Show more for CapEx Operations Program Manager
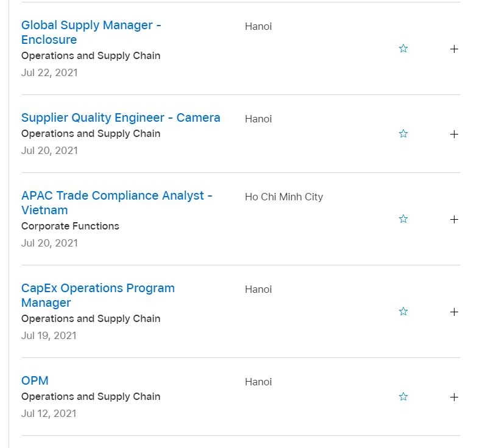Screen dimensions: 485x448 pos(454,312)
